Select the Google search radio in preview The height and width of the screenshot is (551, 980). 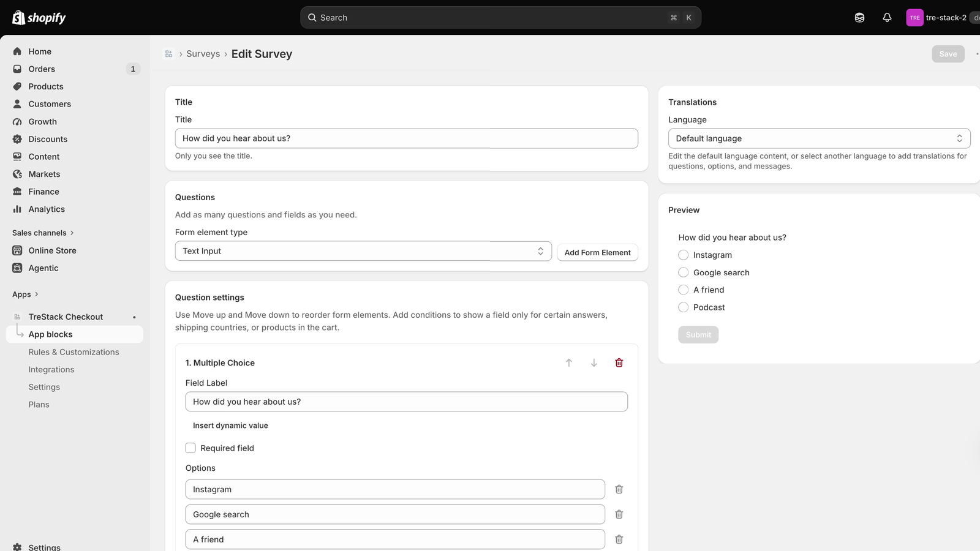coord(684,272)
